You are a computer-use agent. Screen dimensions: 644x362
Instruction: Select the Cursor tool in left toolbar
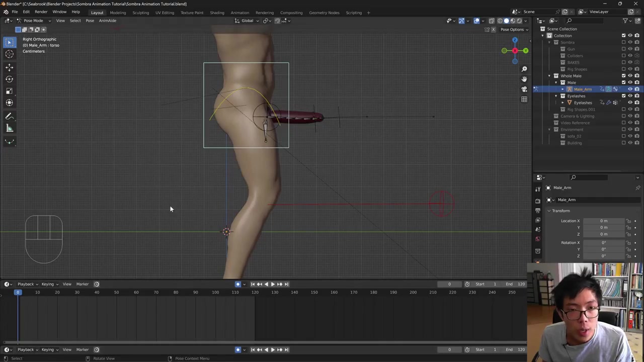(x=9, y=54)
